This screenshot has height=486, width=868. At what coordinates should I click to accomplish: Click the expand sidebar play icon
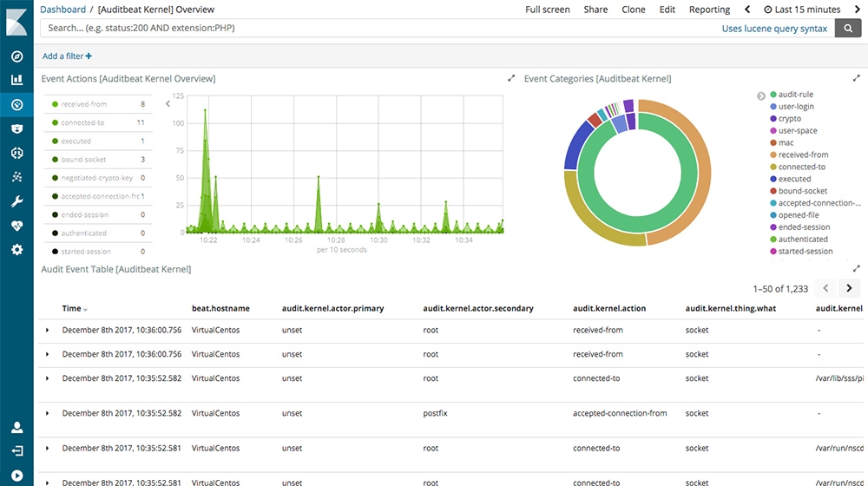click(x=17, y=476)
